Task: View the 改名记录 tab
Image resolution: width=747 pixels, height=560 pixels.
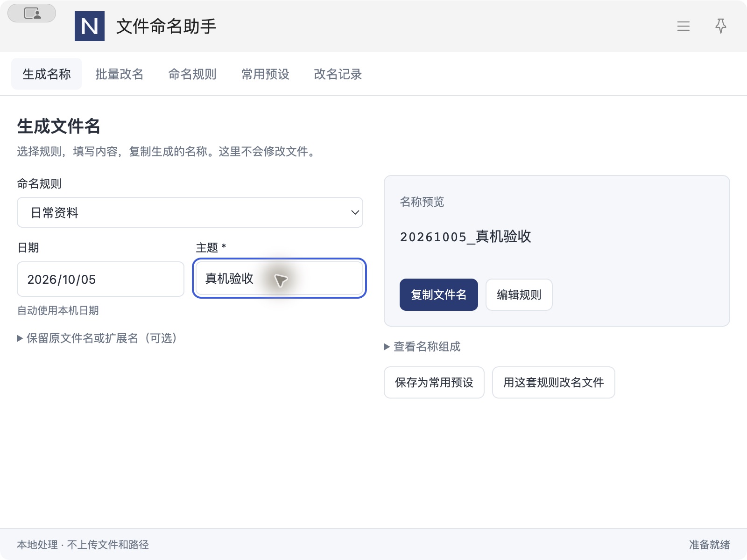Action: tap(338, 74)
